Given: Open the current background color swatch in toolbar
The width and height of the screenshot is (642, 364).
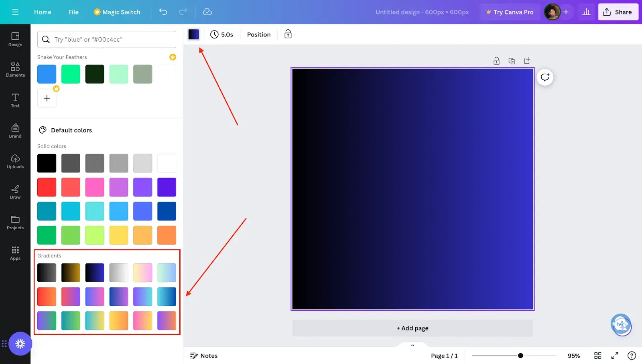Looking at the screenshot, I should coord(193,34).
